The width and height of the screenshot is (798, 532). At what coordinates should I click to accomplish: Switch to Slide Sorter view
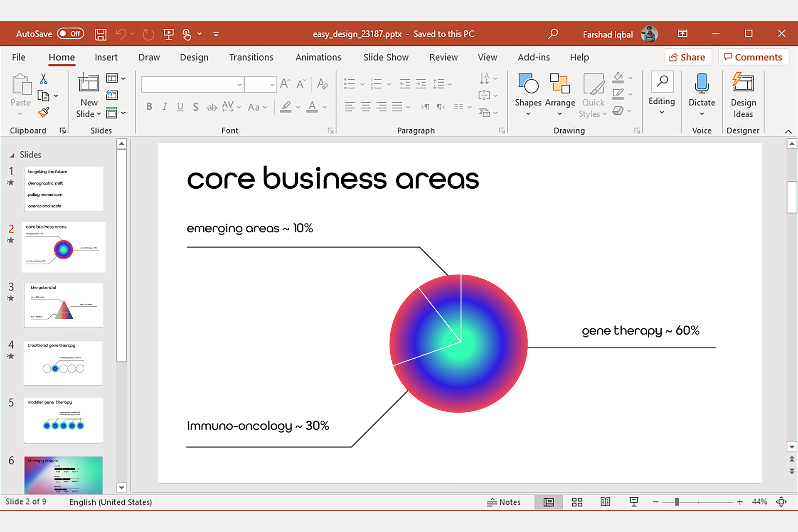[577, 502]
